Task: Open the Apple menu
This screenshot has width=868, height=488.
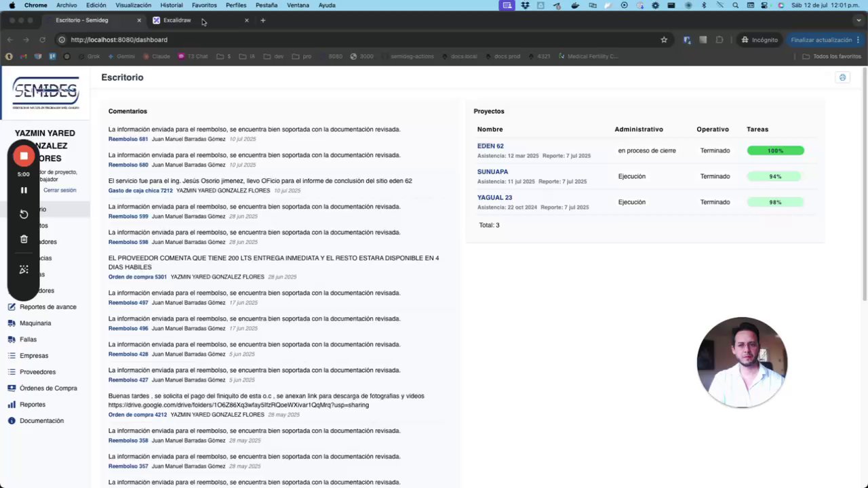Action: coord(12,5)
